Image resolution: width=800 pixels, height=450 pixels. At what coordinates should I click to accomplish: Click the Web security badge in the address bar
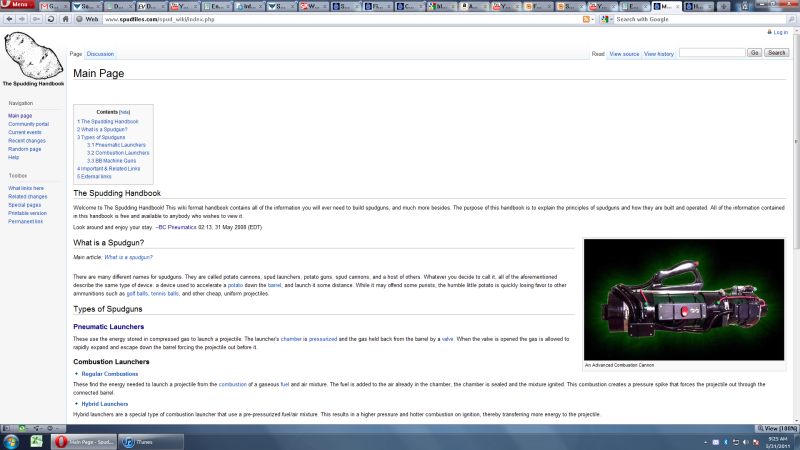coord(87,19)
